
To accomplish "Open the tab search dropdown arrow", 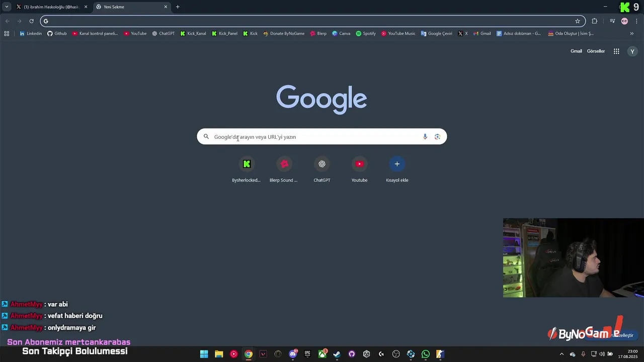I will pos(7,7).
